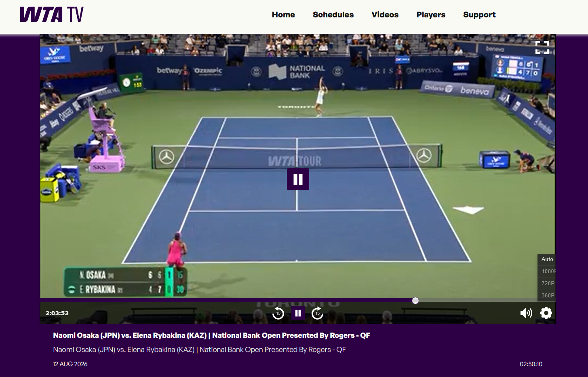Choose 720P video quality
The width and height of the screenshot is (588, 377).
[x=546, y=284]
